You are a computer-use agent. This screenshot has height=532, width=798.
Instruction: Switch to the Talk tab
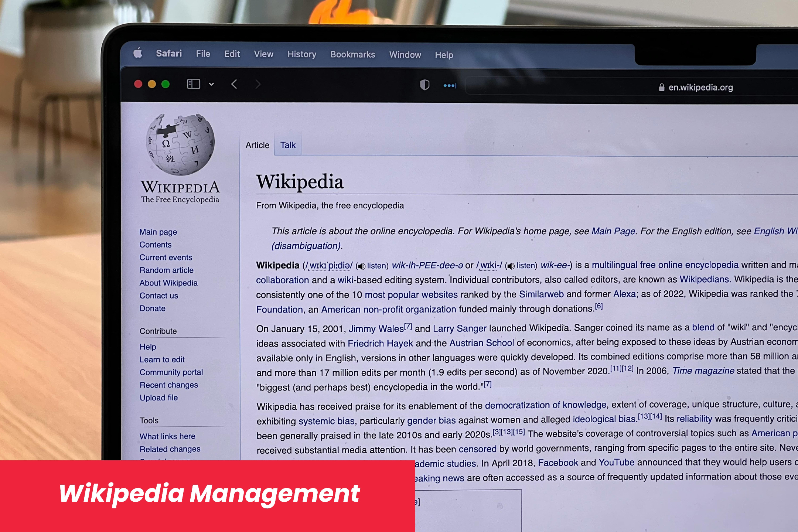click(x=288, y=145)
